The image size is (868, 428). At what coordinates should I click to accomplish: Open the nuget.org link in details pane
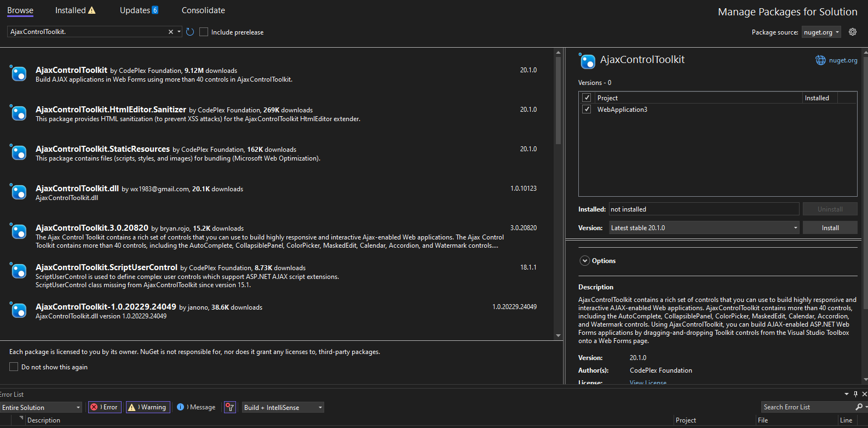[843, 60]
